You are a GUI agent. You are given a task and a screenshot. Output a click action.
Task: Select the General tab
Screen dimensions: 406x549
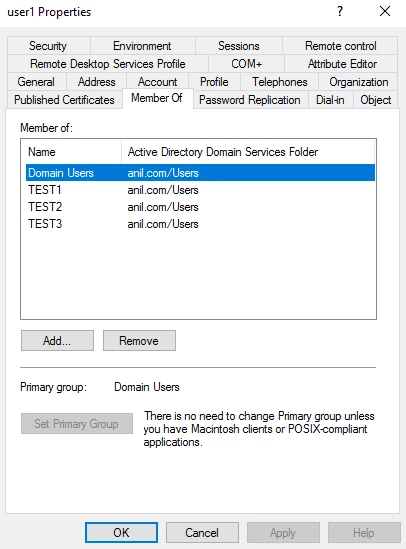[36, 82]
